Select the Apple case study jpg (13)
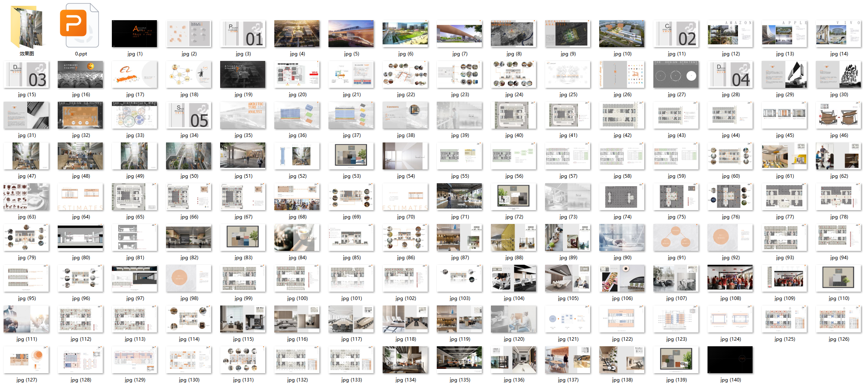Viewport: 868px width, 391px height. 784,34
